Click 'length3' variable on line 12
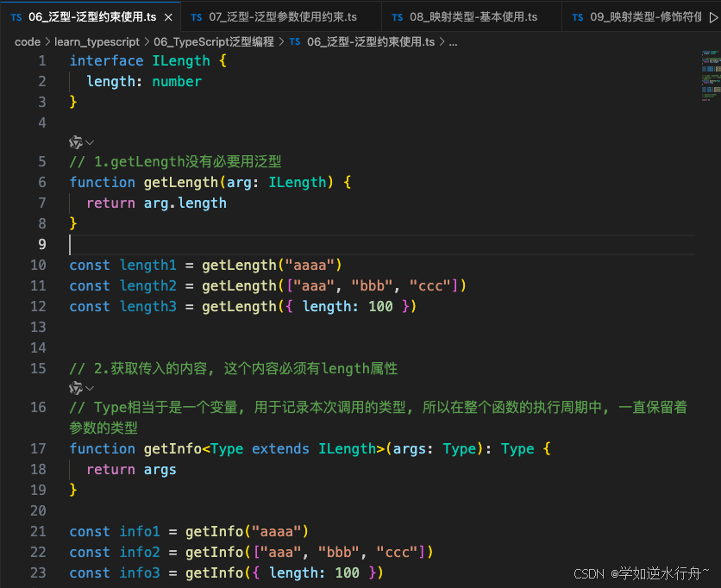The image size is (721, 588). click(148, 307)
